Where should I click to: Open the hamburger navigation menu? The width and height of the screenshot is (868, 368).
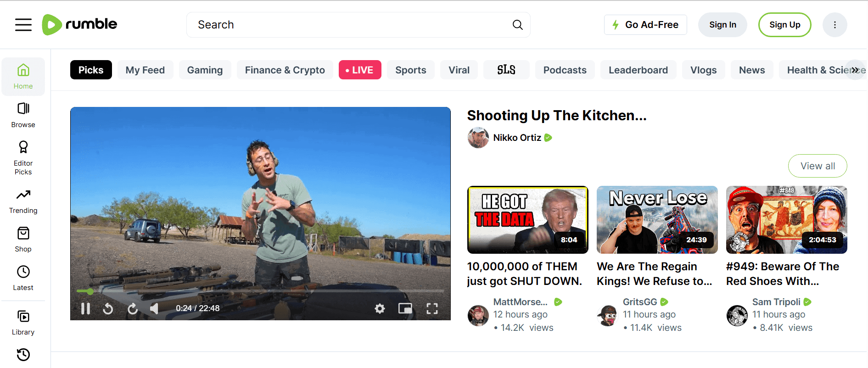coord(23,25)
